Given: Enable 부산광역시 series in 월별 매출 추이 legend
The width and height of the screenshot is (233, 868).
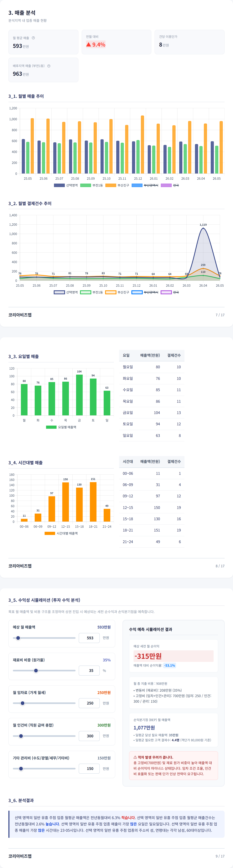Looking at the screenshot, I should coord(145,185).
